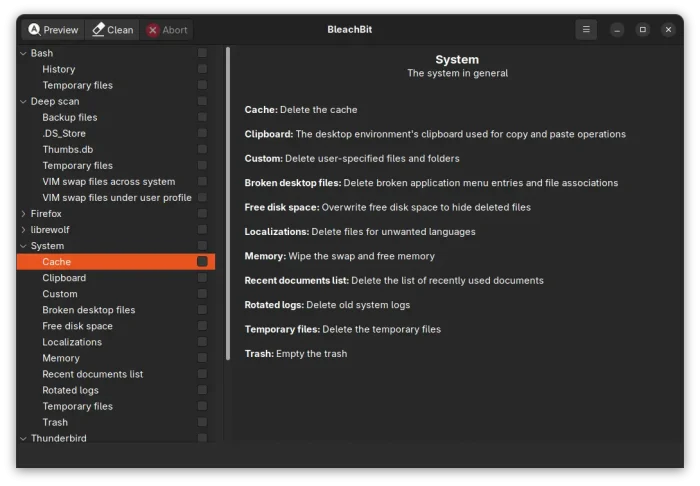Minimize the BleachBit window
This screenshot has width=700, height=486.
coord(617,30)
